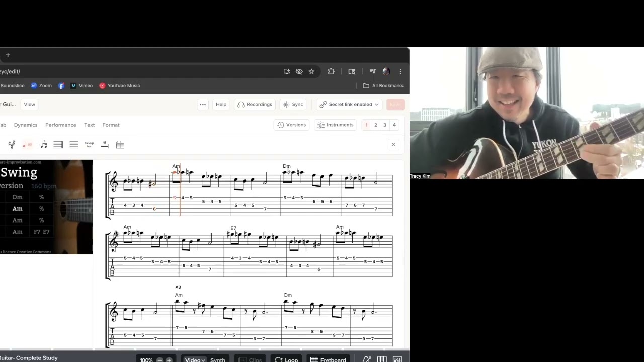
Task: Open the Facebook bookmark icon
Action: (x=61, y=86)
